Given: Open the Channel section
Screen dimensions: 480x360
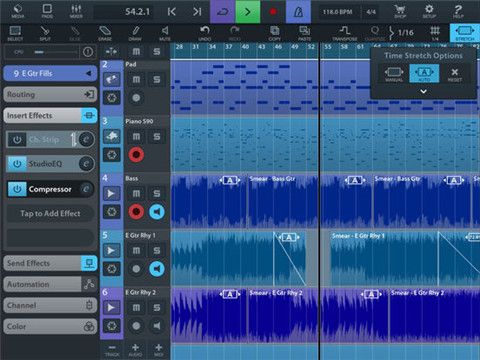Looking at the screenshot, I should pyautogui.click(x=50, y=305).
